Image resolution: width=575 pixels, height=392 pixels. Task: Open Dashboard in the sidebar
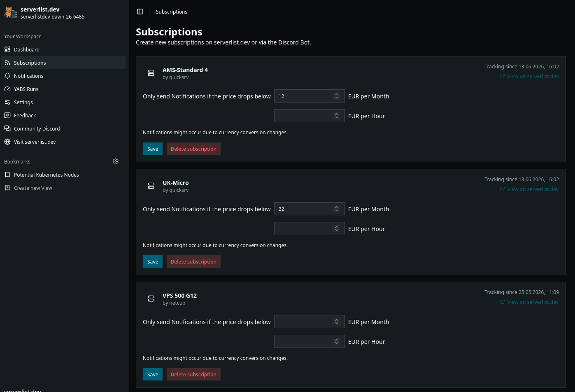(63, 49)
